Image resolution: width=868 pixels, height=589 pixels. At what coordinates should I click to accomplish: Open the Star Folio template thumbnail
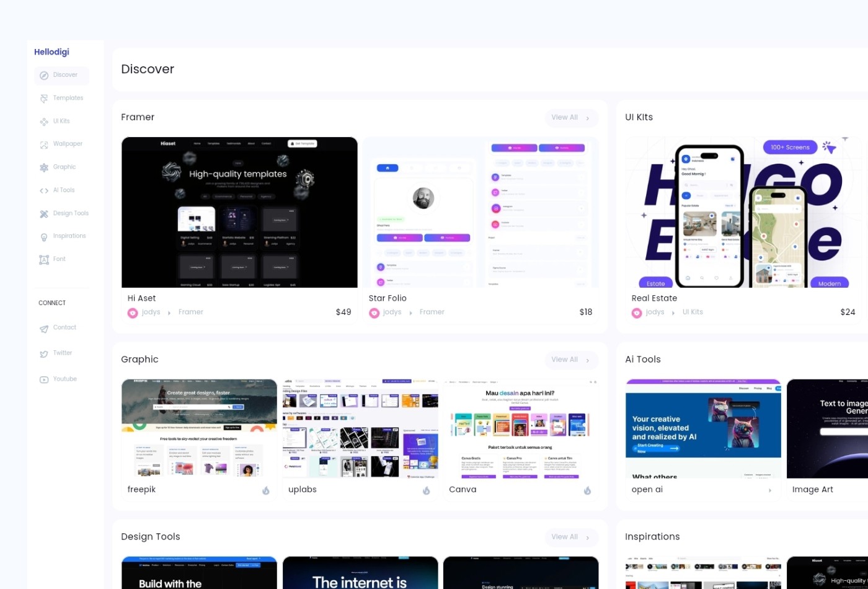[x=482, y=212]
